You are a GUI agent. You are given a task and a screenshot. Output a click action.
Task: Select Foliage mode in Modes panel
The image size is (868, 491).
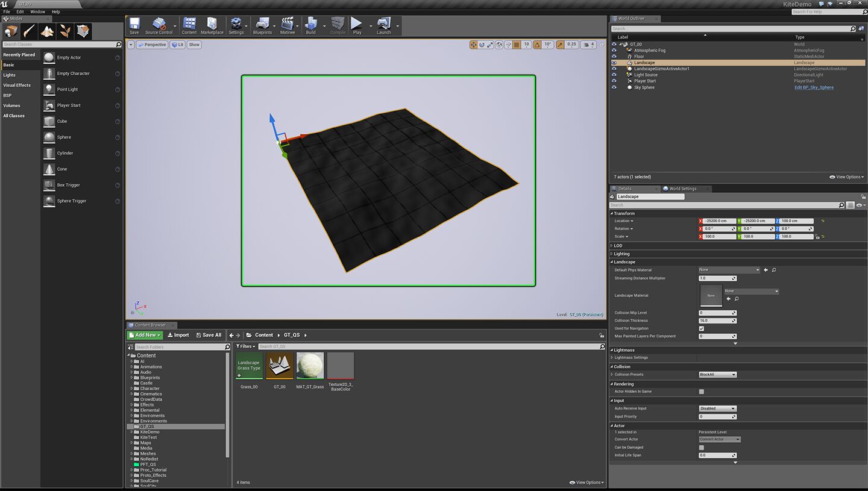65,31
